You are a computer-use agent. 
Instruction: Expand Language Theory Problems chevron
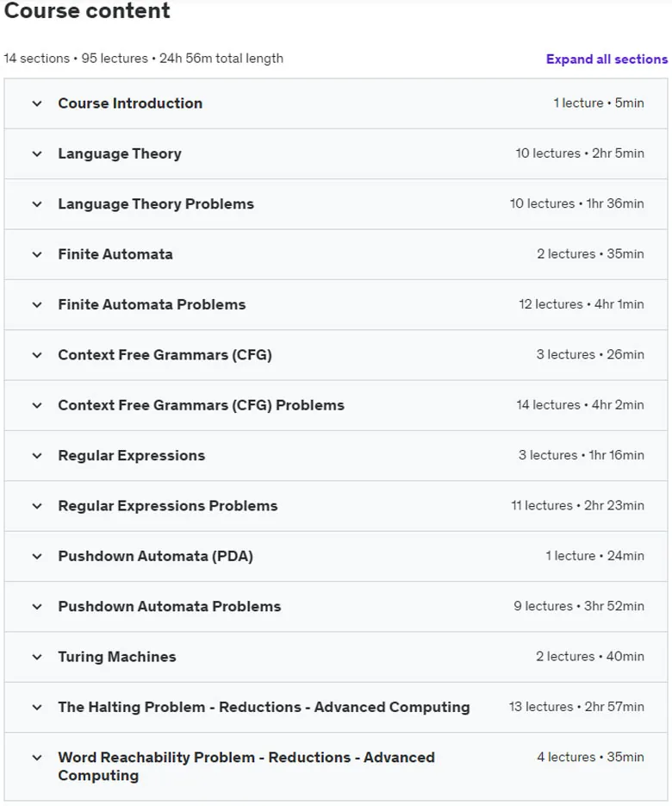[37, 204]
